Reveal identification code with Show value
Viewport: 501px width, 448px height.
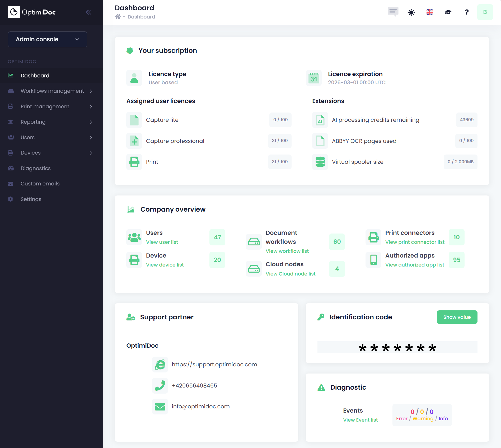tap(457, 317)
